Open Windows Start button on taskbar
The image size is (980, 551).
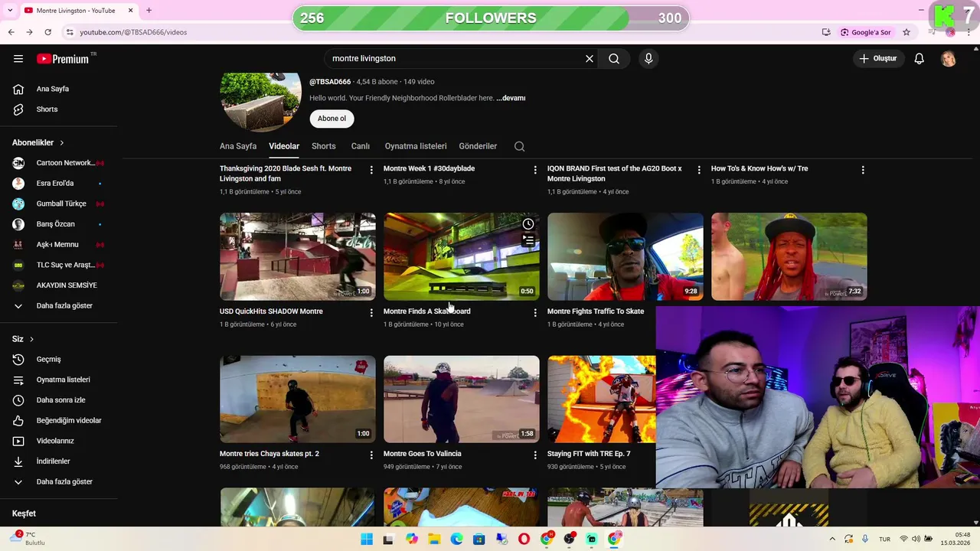367,540
